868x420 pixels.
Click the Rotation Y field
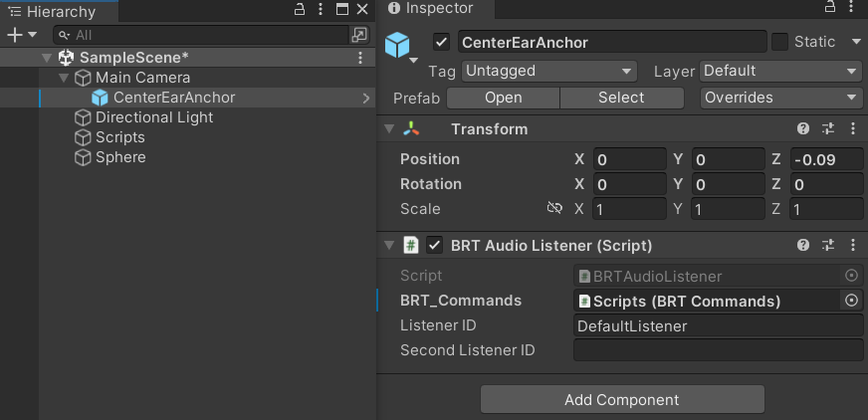[x=728, y=184]
